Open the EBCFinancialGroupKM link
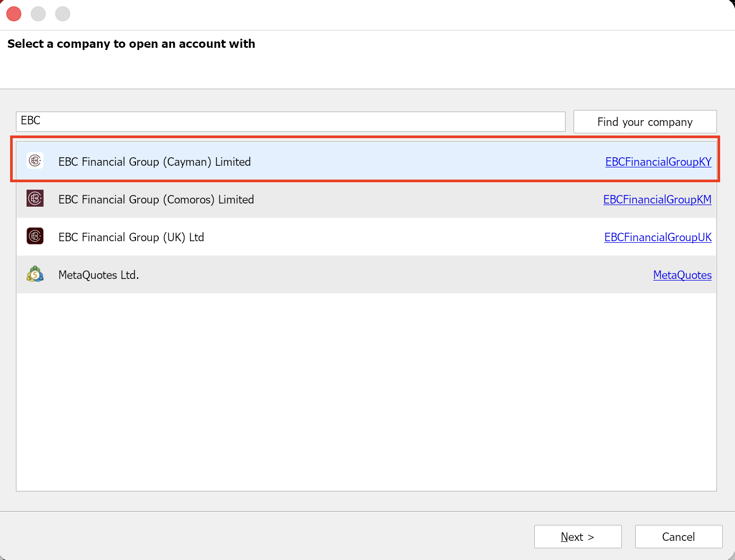Image resolution: width=735 pixels, height=560 pixels. 657,200
